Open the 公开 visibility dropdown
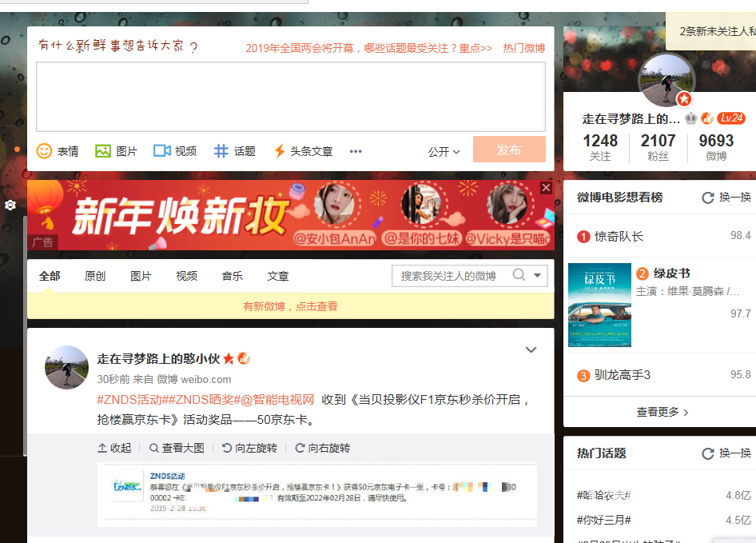The height and width of the screenshot is (543, 756). 444,152
